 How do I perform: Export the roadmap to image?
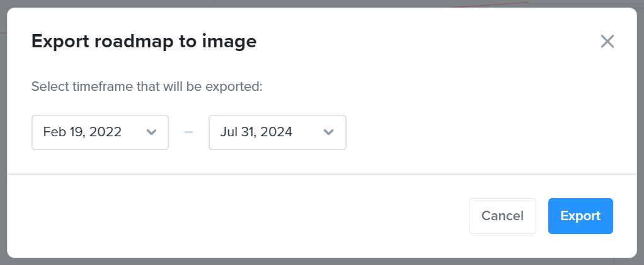580,216
